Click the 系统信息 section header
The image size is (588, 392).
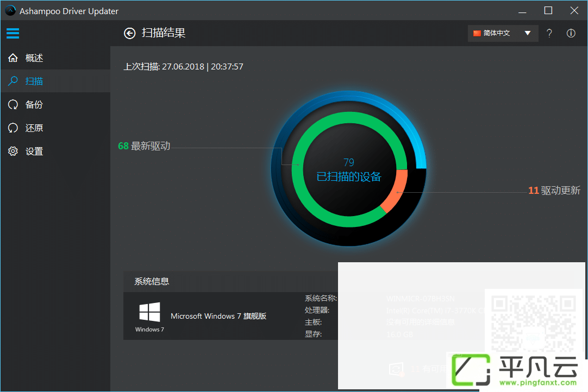(x=152, y=281)
